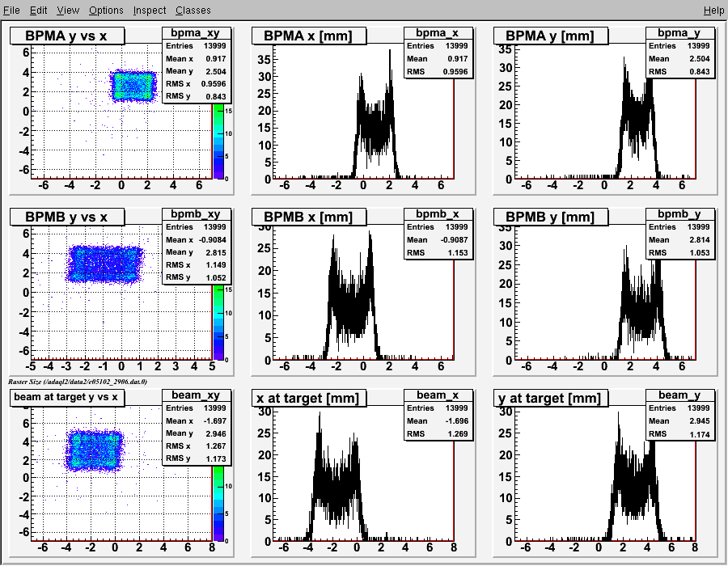Click the beam_xy statistics box header

click(196, 395)
